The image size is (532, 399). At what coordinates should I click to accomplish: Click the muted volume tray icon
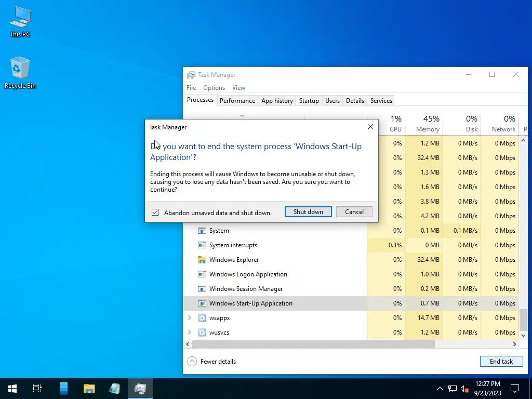tap(464, 389)
